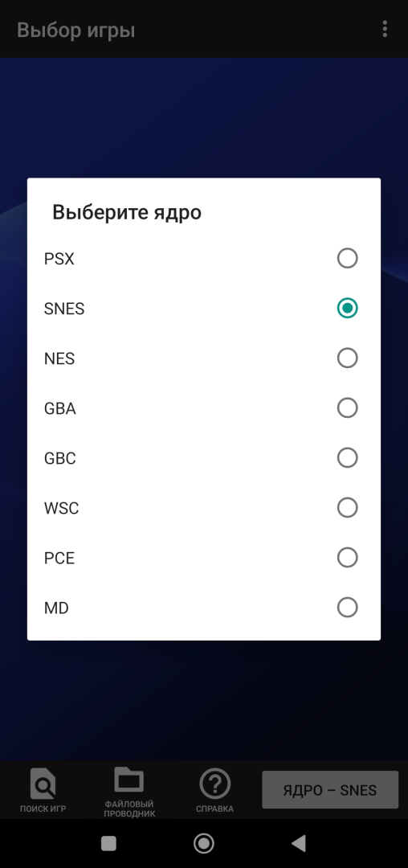The height and width of the screenshot is (868, 408).
Task: Tap the Android home circle button
Action: click(204, 843)
